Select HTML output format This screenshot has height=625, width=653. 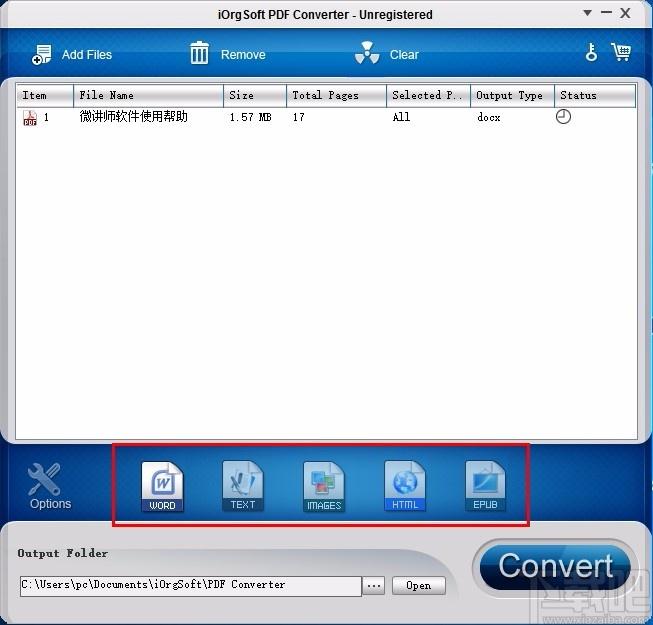405,486
